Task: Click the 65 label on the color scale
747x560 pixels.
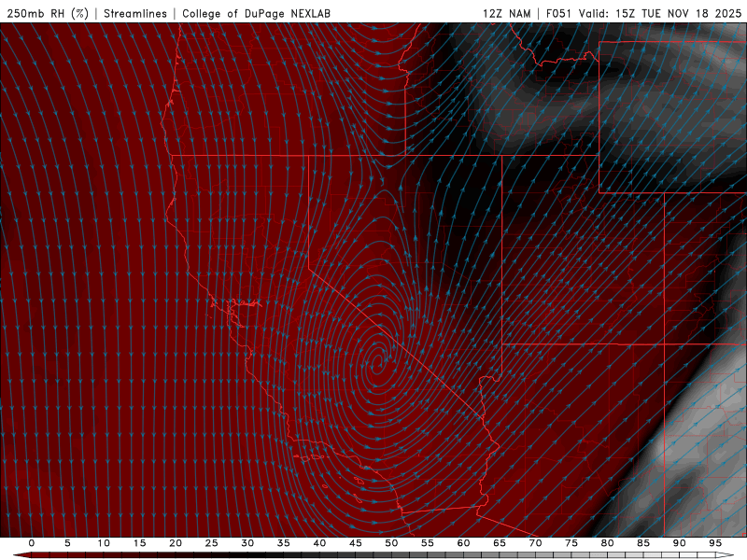Action: pos(500,543)
